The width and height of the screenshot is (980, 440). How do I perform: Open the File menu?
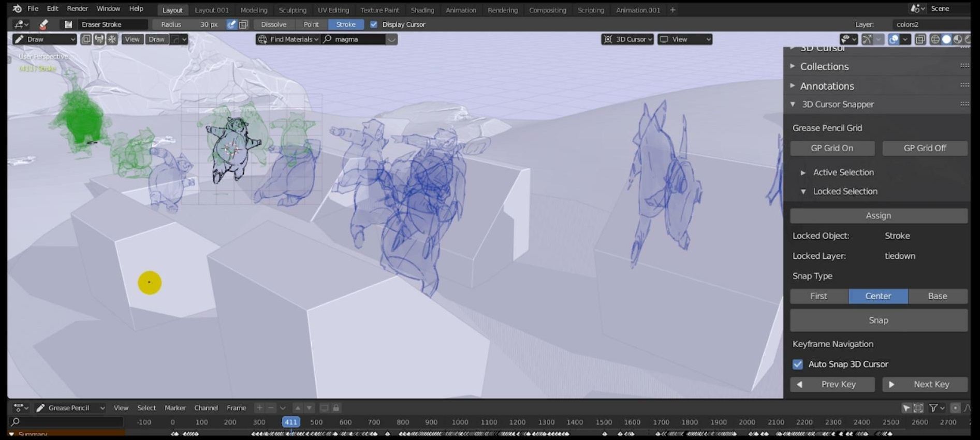[33, 9]
